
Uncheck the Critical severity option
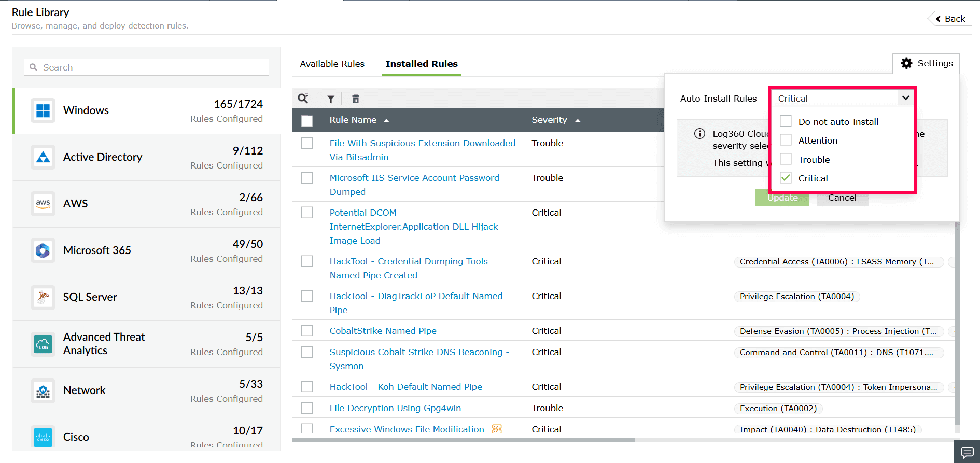pyautogui.click(x=786, y=178)
